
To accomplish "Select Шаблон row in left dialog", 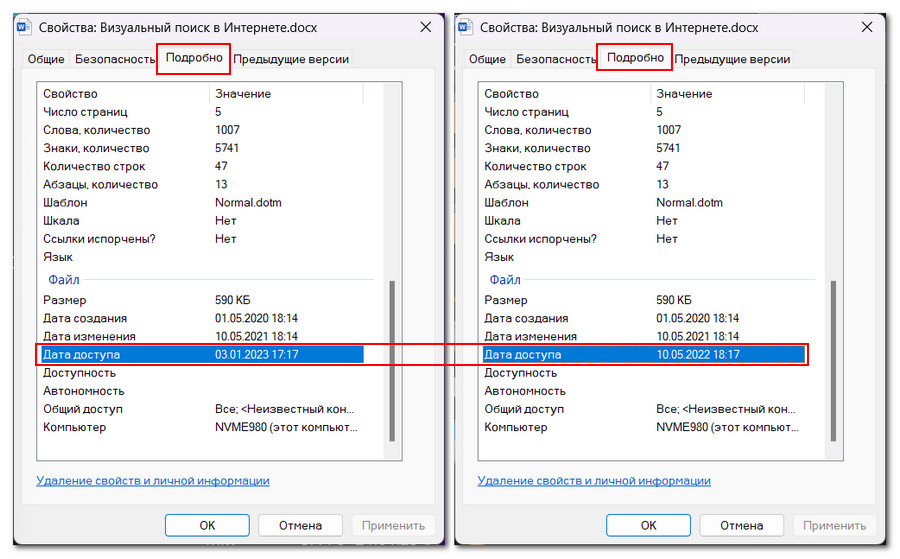I will 201,203.
